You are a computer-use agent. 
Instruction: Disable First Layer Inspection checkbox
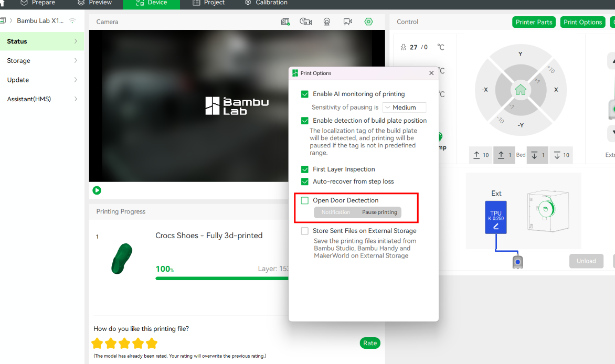305,169
